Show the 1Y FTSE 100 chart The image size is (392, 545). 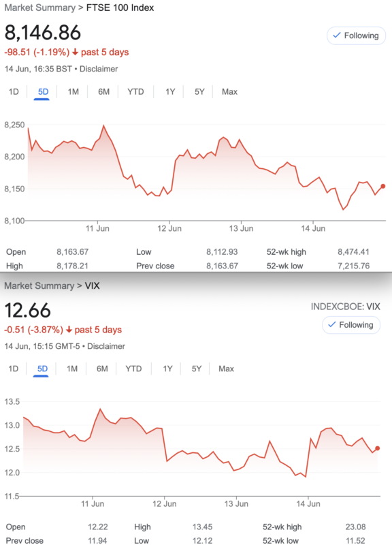pyautogui.click(x=169, y=92)
